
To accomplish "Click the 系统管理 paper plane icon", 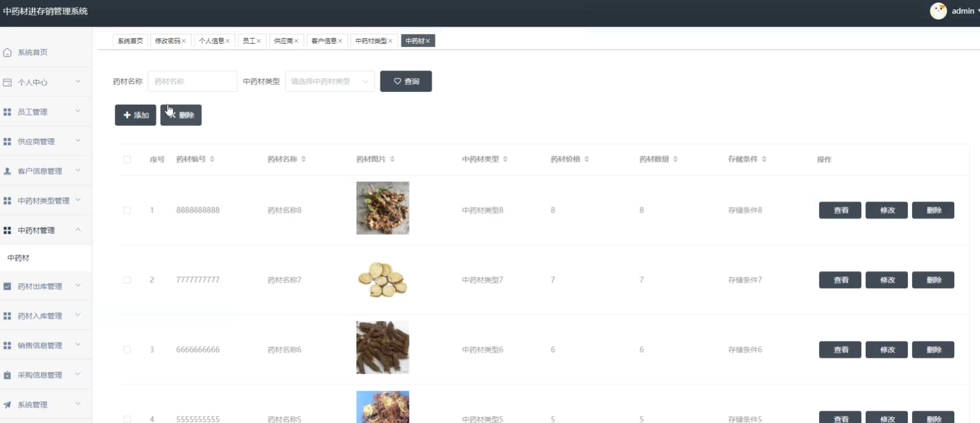I will point(7,405).
